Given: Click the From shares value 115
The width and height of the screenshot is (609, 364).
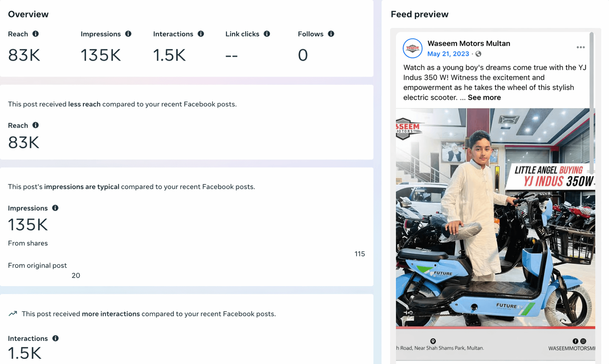Looking at the screenshot, I should (x=360, y=254).
